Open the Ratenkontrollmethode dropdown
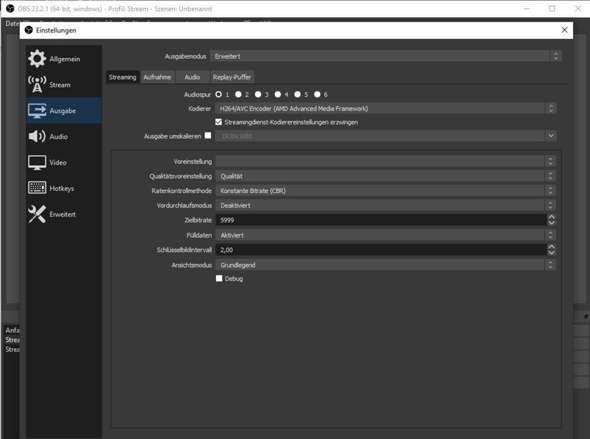The image size is (590, 439). click(x=385, y=191)
